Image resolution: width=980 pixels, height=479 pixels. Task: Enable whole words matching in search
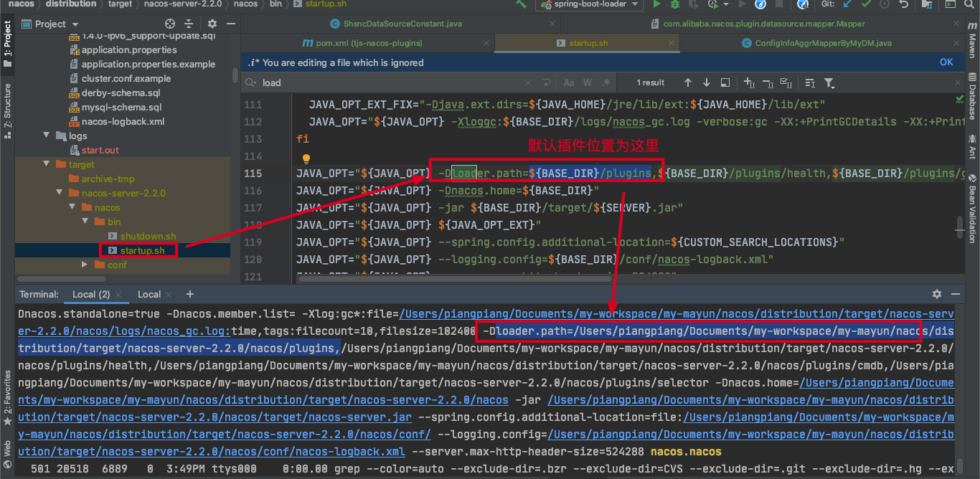pyautogui.click(x=587, y=82)
